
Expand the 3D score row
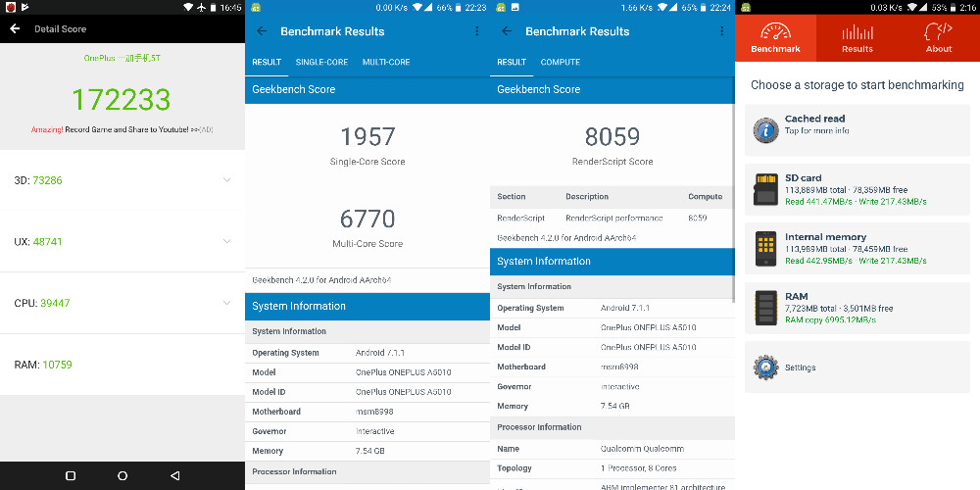pyautogui.click(x=122, y=180)
